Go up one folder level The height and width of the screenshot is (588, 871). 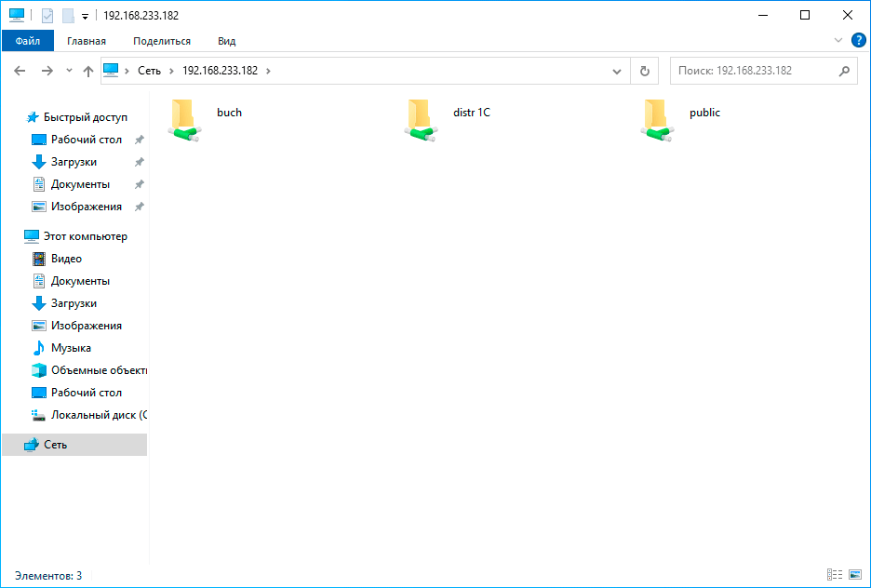87,71
